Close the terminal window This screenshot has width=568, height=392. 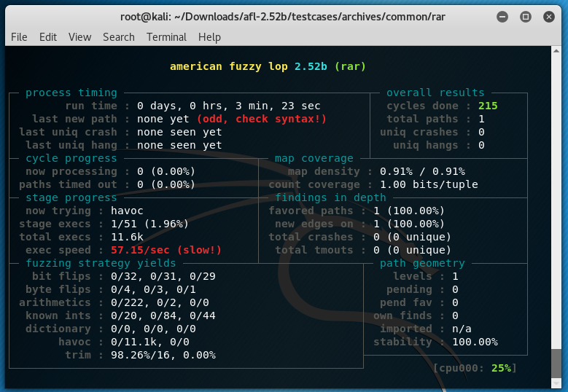[549, 17]
